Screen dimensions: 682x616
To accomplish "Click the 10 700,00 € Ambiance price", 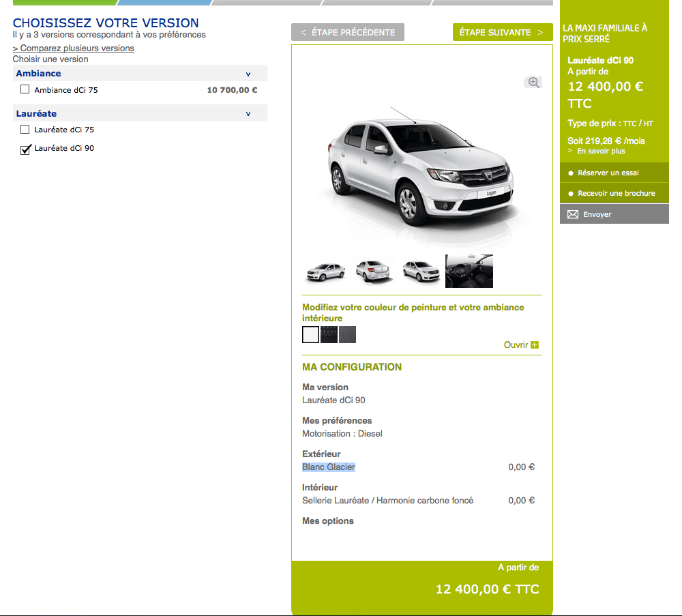I will coord(233,90).
